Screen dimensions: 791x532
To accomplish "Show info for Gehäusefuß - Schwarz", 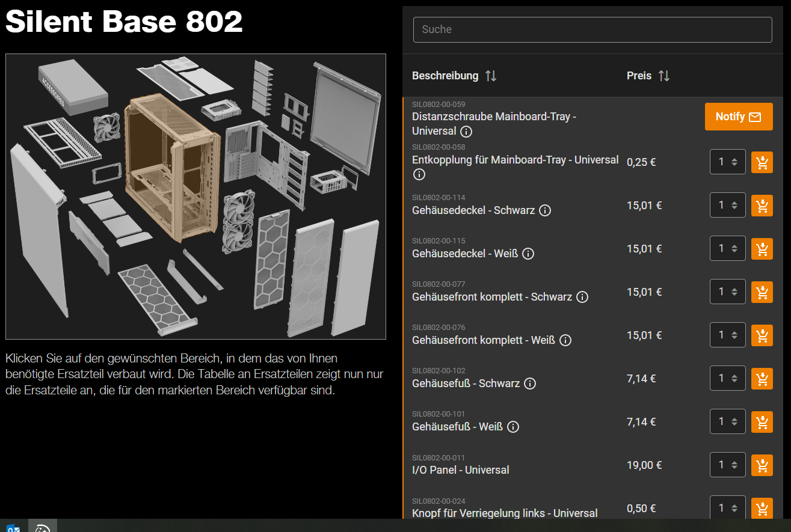I will [530, 384].
